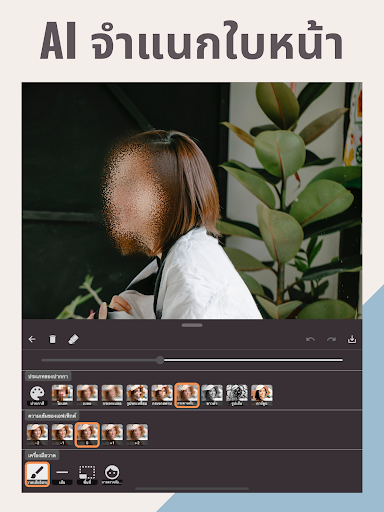Redo the reverted edit
384x512 pixels.
[x=331, y=339]
